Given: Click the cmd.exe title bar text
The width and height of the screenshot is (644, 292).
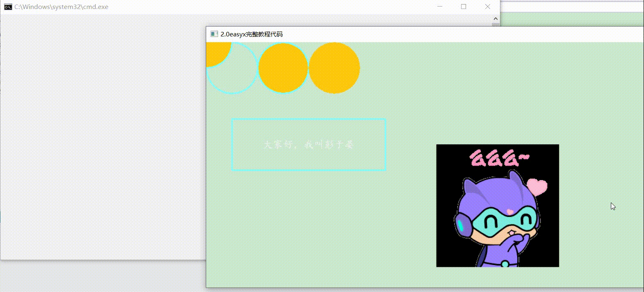Looking at the screenshot, I should [x=61, y=7].
